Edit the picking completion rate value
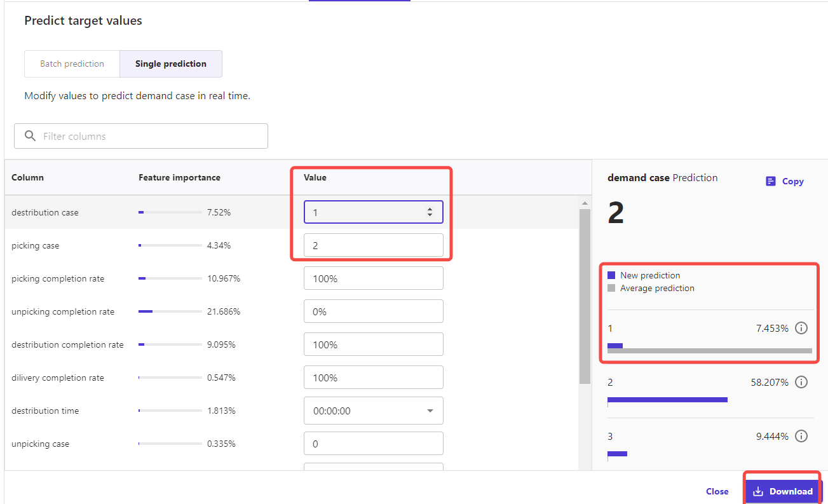This screenshot has height=504, width=828. (373, 278)
